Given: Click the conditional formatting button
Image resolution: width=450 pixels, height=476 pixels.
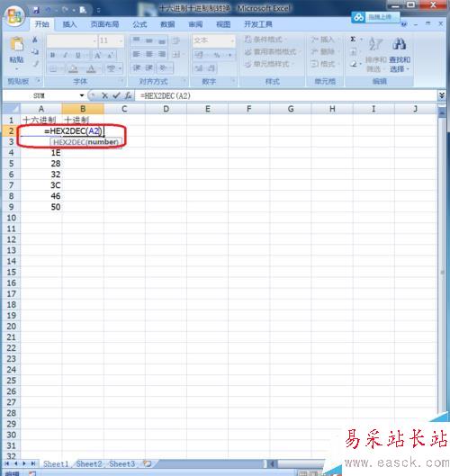Looking at the screenshot, I should [x=265, y=40].
